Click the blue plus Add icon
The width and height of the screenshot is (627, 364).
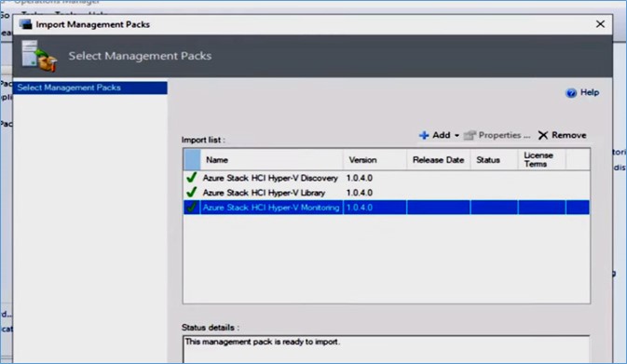(424, 135)
